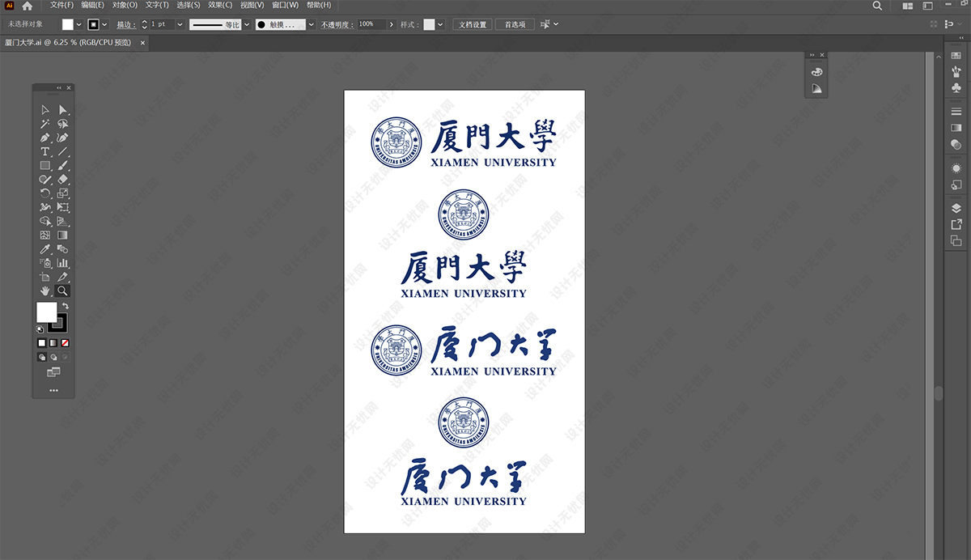
Task: Open the 编辑(E) menu
Action: pyautogui.click(x=92, y=5)
